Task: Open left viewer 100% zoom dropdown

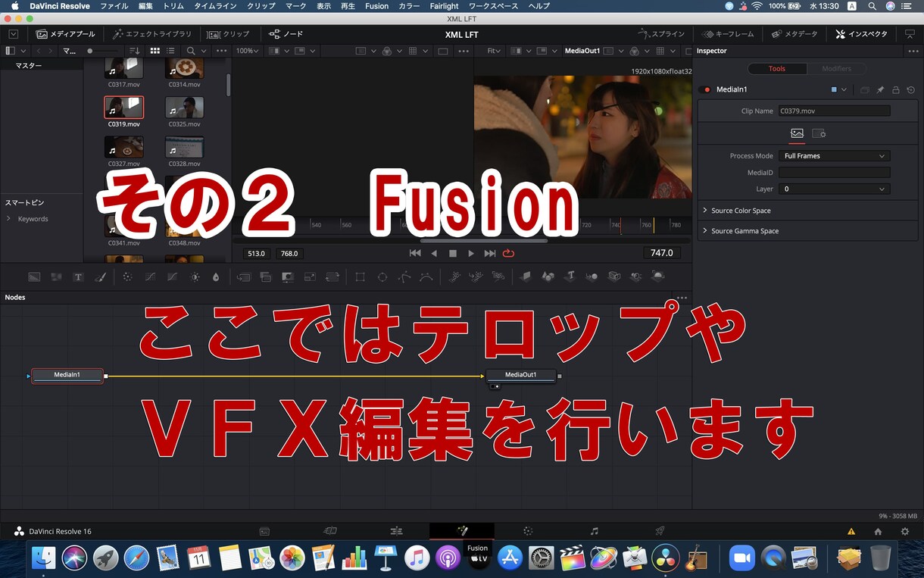Action: pyautogui.click(x=247, y=51)
